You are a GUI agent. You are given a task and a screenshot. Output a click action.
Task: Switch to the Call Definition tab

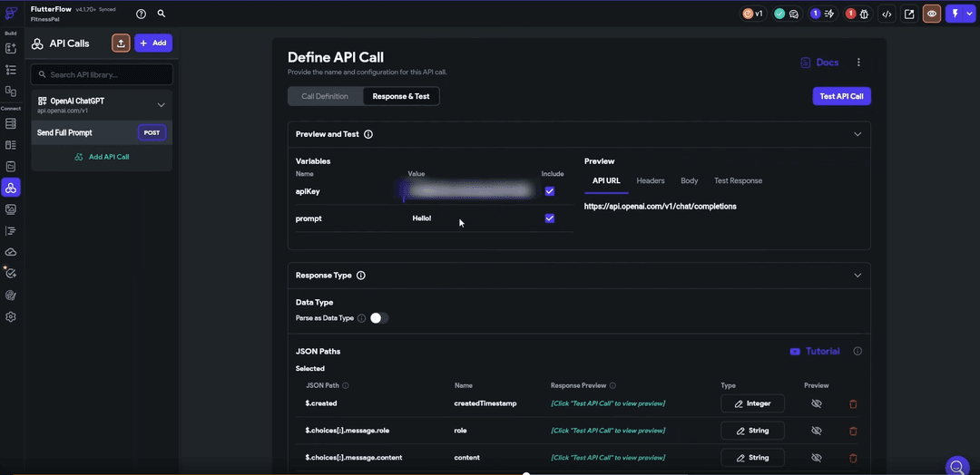325,96
